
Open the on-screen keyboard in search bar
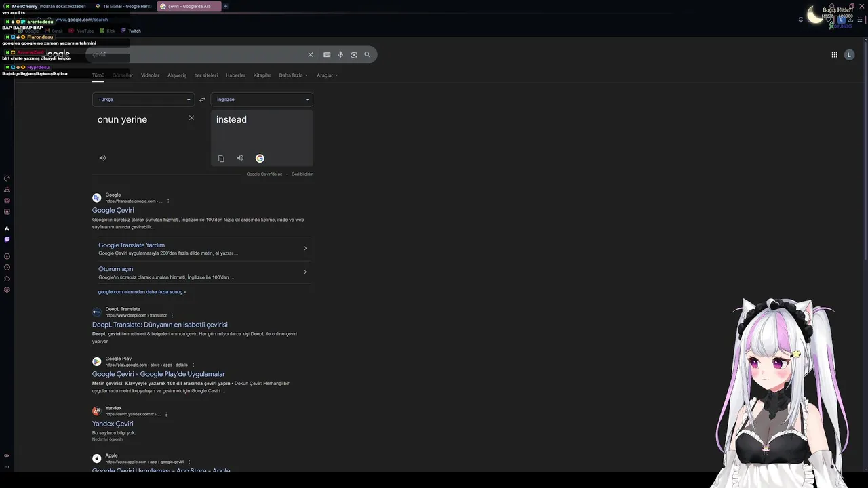coord(327,54)
